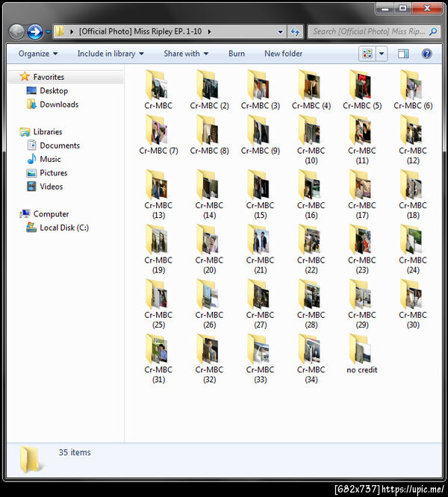This screenshot has height=497, width=448.
Task: Select the Cr-MBC (7) folder
Action: tap(158, 135)
